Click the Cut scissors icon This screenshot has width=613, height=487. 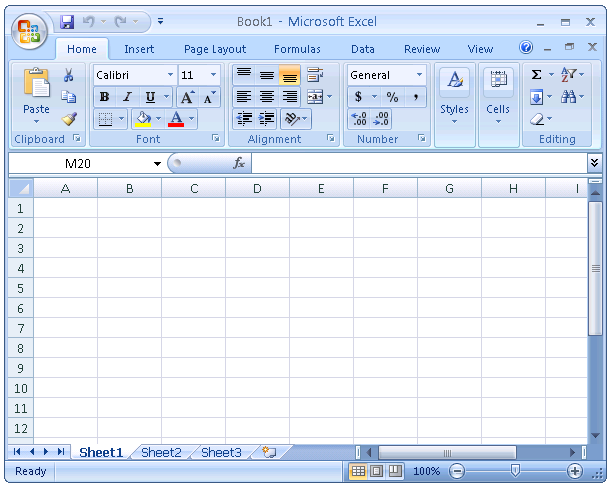click(69, 76)
